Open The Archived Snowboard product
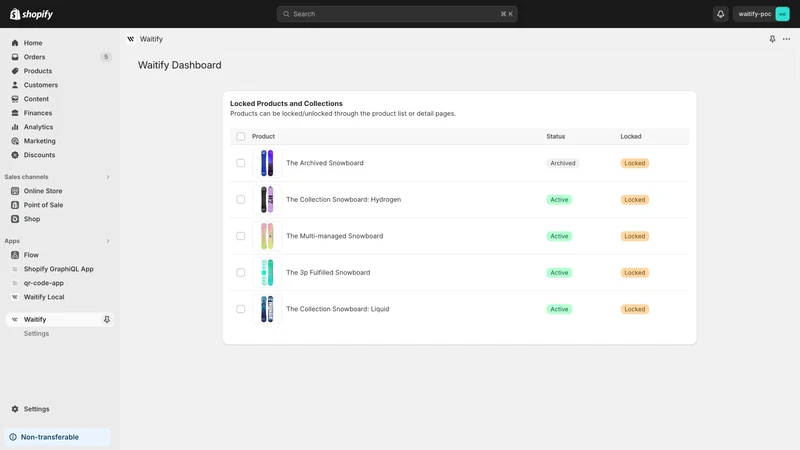Screen dimensions: 800x450 (x=325, y=163)
